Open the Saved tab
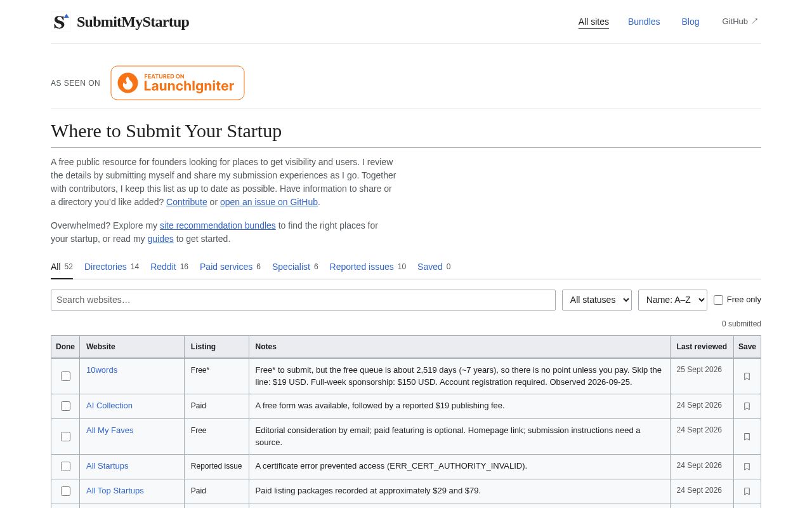This screenshot has width=812, height=508. [x=434, y=267]
